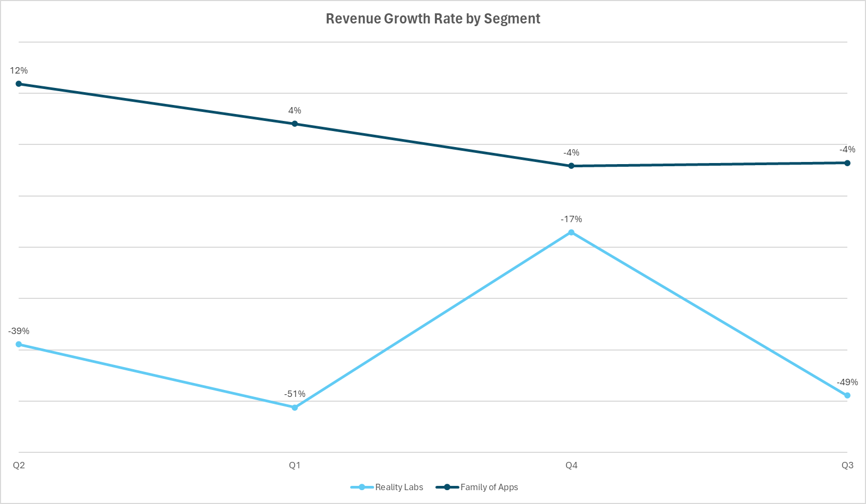Click the 12% data point for Family of Apps
Viewport: 866px width, 504px height.
(x=19, y=83)
